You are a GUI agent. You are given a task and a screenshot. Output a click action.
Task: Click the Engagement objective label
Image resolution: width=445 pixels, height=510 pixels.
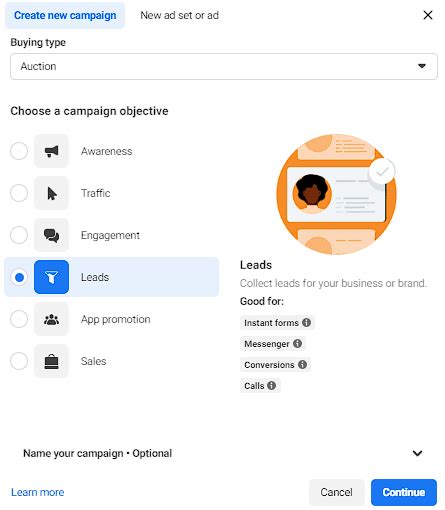(x=110, y=235)
